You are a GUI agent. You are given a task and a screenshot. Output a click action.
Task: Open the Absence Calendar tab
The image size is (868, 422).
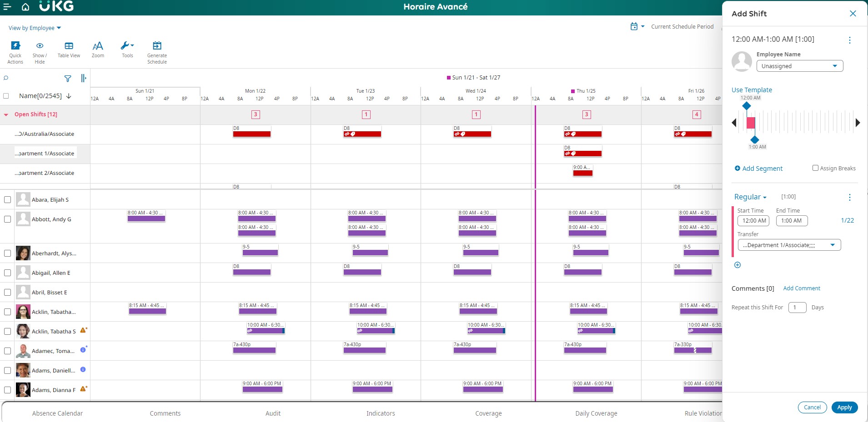[57, 413]
